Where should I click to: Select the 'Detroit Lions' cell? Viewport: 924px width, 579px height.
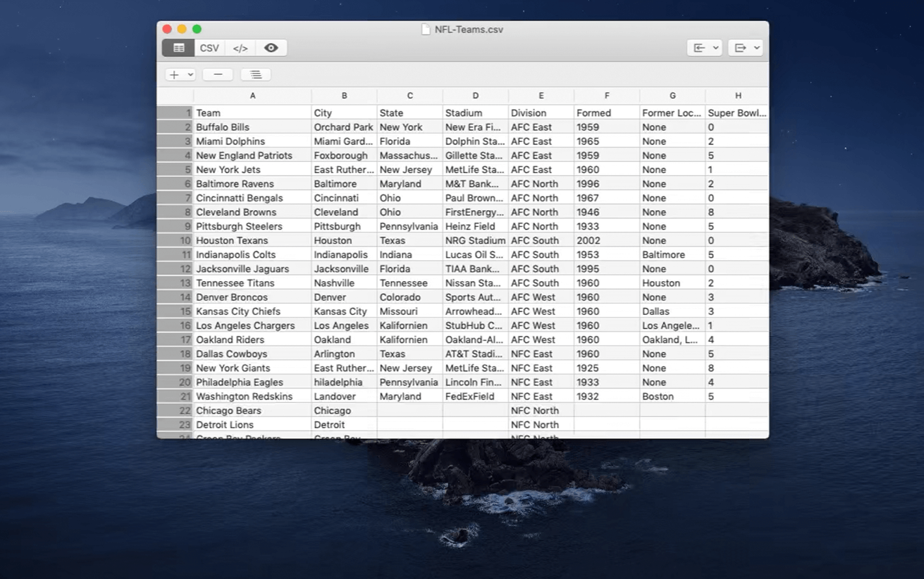[x=252, y=425]
